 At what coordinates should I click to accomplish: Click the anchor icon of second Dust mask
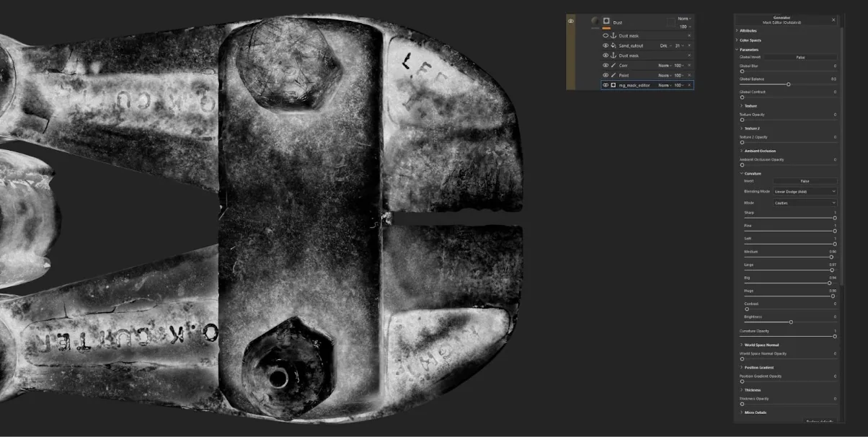(x=614, y=56)
